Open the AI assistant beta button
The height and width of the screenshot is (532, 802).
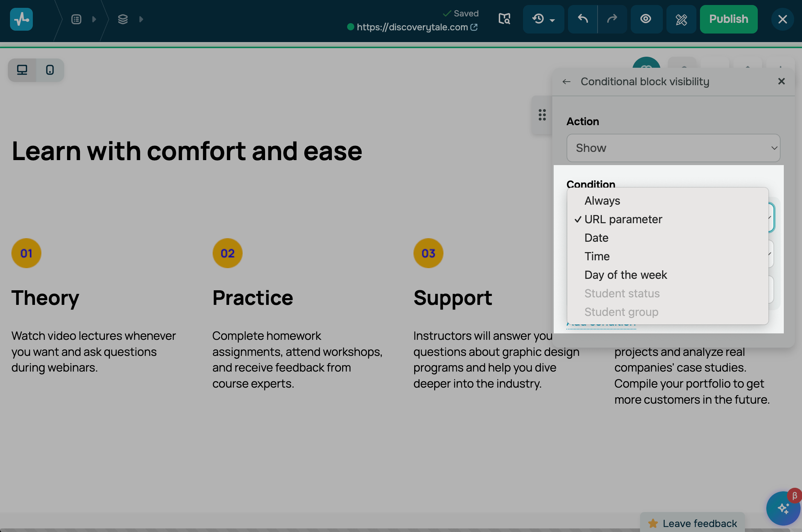(x=783, y=508)
